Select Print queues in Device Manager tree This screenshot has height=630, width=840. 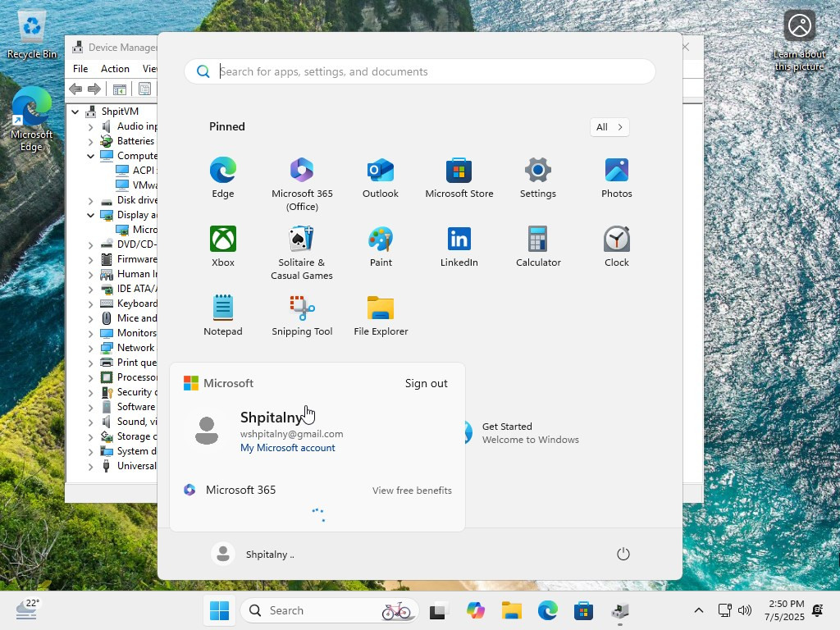click(137, 363)
